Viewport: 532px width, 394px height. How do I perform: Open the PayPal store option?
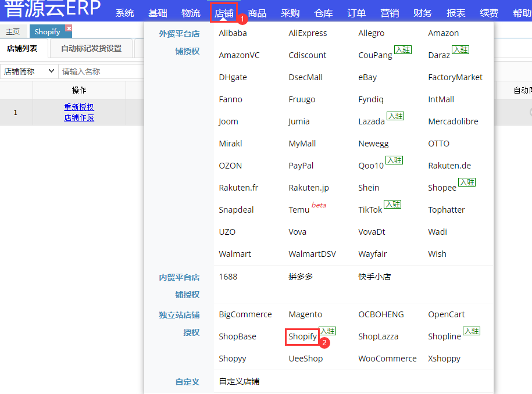[301, 166]
